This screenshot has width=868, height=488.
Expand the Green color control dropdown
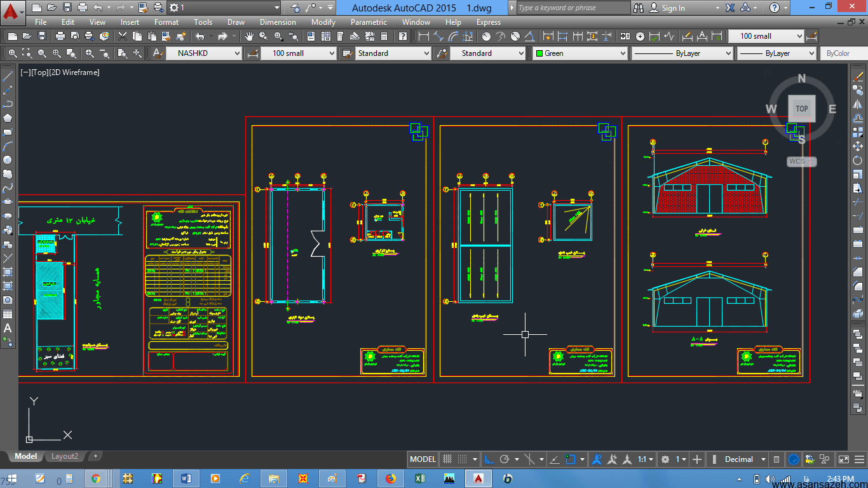point(580,53)
